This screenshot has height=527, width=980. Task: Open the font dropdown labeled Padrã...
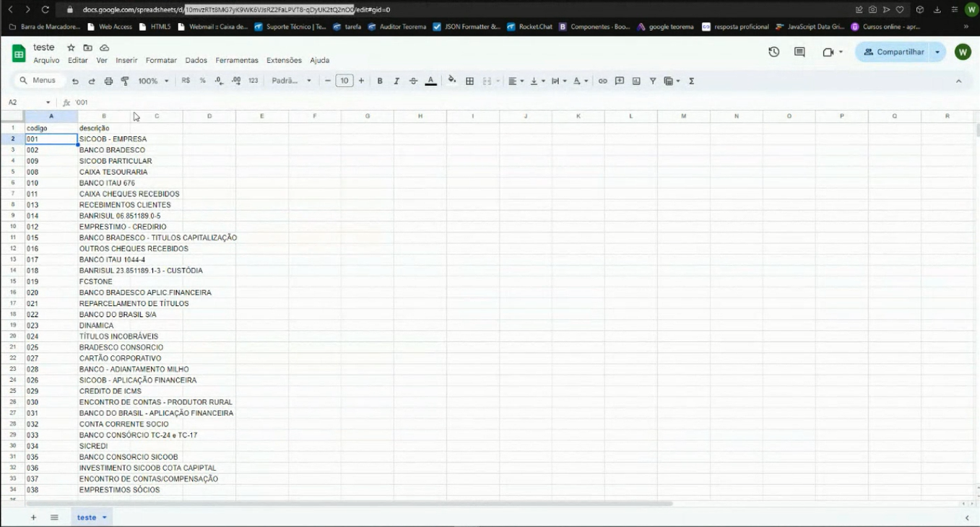tap(291, 81)
